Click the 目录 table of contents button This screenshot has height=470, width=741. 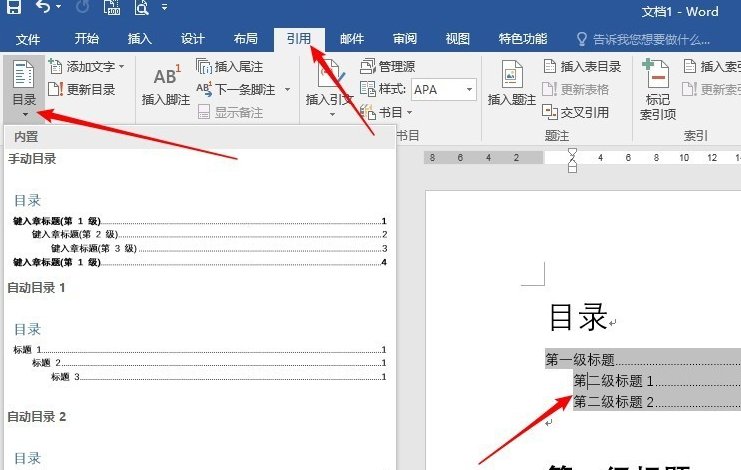[24, 88]
